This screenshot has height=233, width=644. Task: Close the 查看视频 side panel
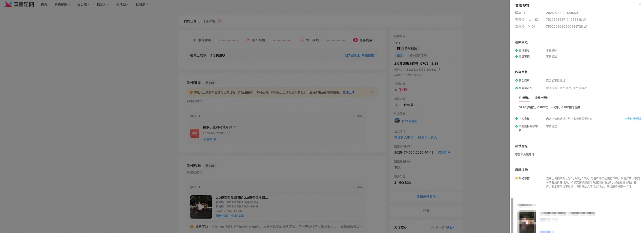tap(640, 4)
